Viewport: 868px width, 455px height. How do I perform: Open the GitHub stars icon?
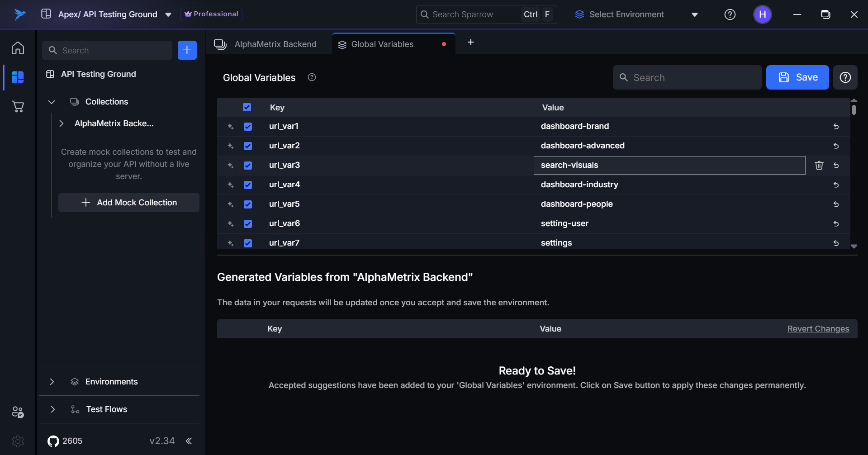(53, 441)
